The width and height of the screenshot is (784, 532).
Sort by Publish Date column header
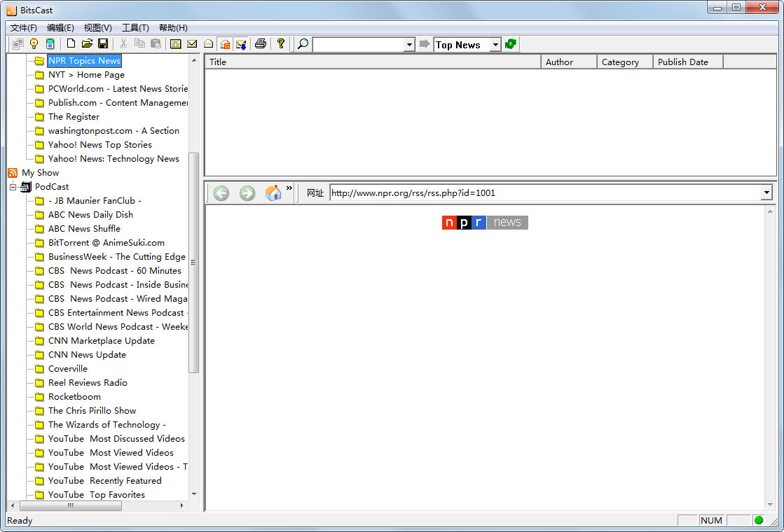[x=687, y=62]
